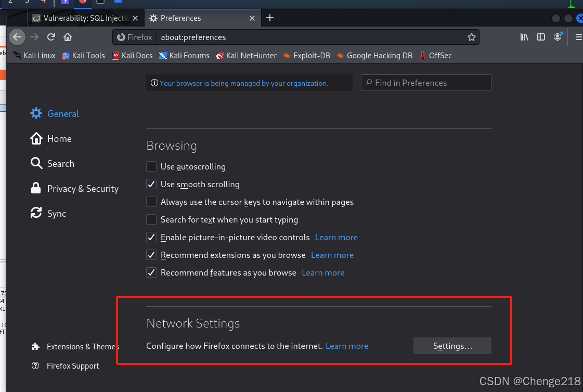Click the Find in Preferences search field

point(426,83)
